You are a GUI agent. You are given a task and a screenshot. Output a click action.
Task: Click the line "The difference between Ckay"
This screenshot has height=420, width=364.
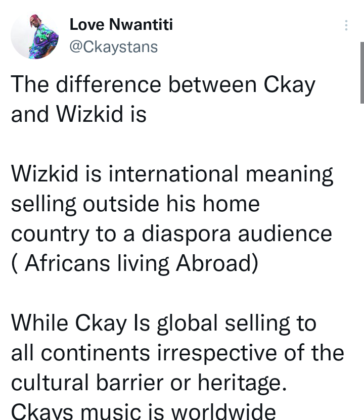click(163, 85)
